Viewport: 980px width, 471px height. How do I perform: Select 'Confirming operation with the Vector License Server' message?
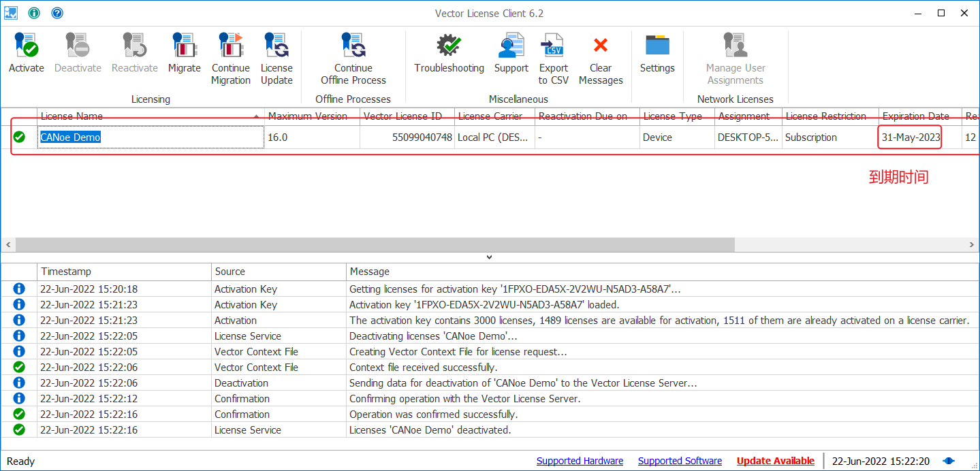(490, 398)
